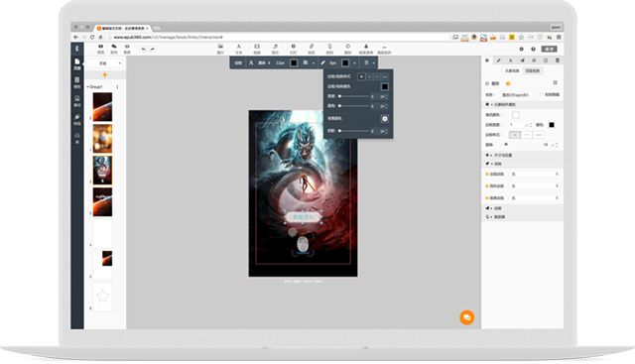
Task: Expand the size and position section
Action: click(522, 155)
